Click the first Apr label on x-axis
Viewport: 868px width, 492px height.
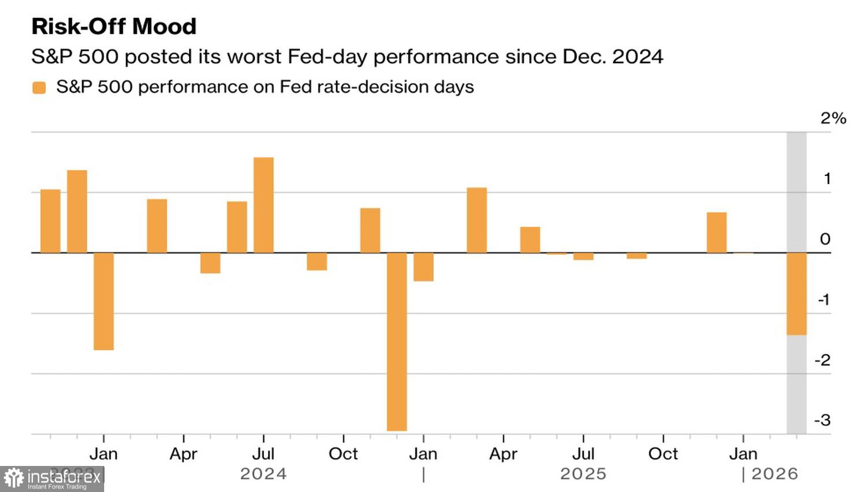(x=183, y=454)
